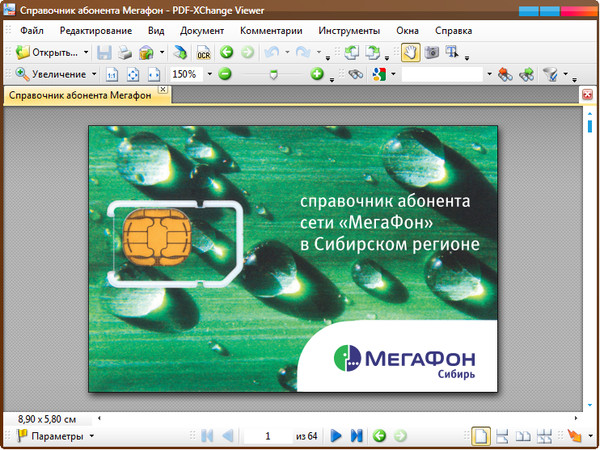
Task: Open the Файл menu
Action: pyautogui.click(x=32, y=31)
